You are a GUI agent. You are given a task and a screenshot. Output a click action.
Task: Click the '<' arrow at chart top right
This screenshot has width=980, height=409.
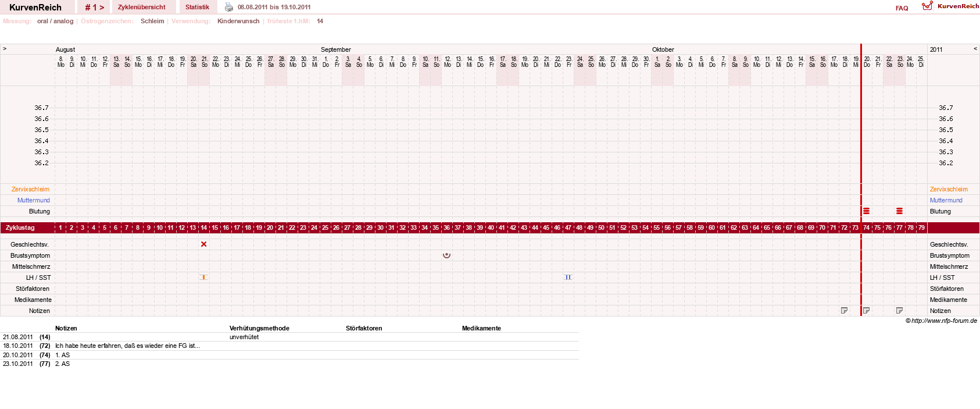click(x=975, y=49)
